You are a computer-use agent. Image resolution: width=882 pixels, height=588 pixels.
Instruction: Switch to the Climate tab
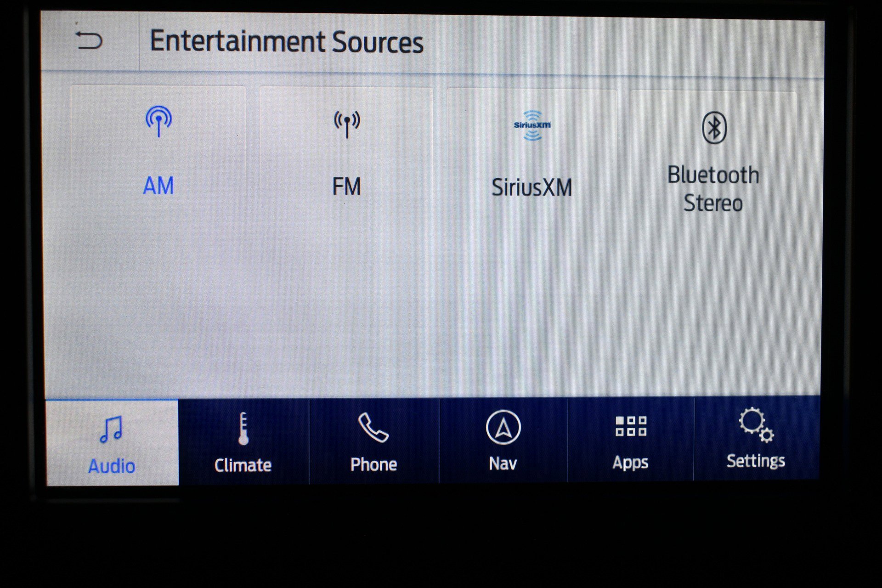243,442
